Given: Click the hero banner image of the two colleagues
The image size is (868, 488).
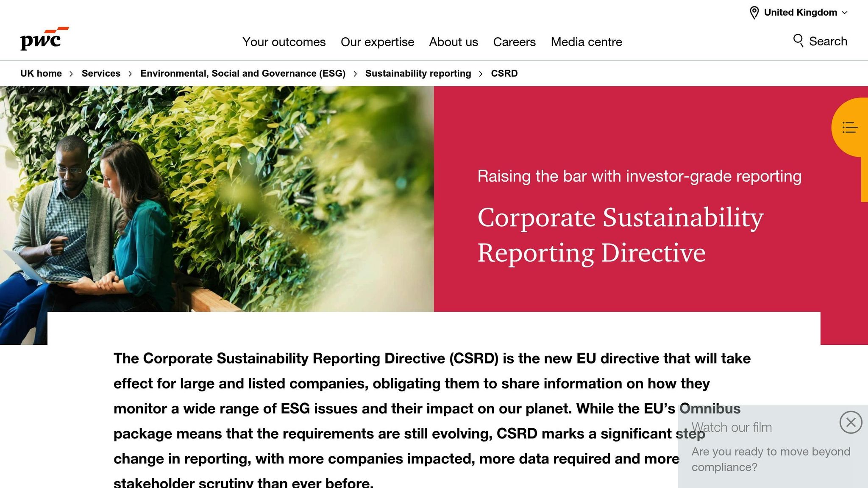Looking at the screenshot, I should tap(212, 195).
